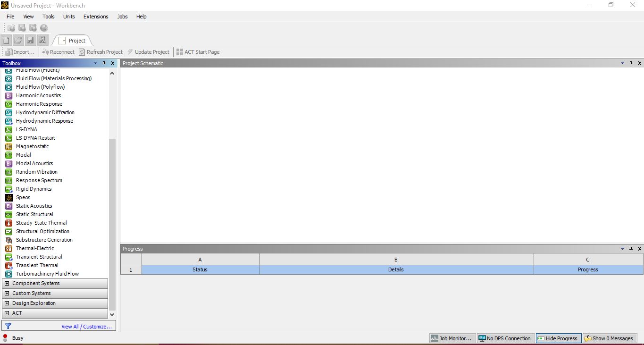Click the Update Project button
The width and height of the screenshot is (644, 345).
[148, 52]
